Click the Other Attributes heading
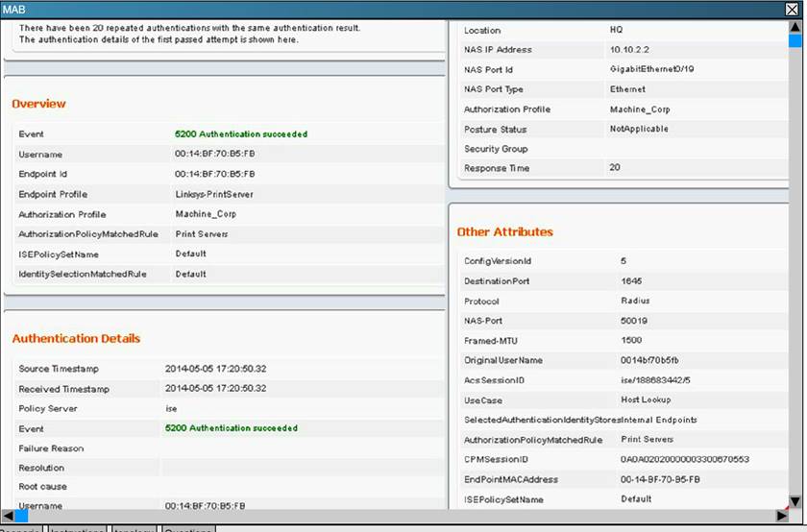The width and height of the screenshot is (807, 532). coord(504,231)
